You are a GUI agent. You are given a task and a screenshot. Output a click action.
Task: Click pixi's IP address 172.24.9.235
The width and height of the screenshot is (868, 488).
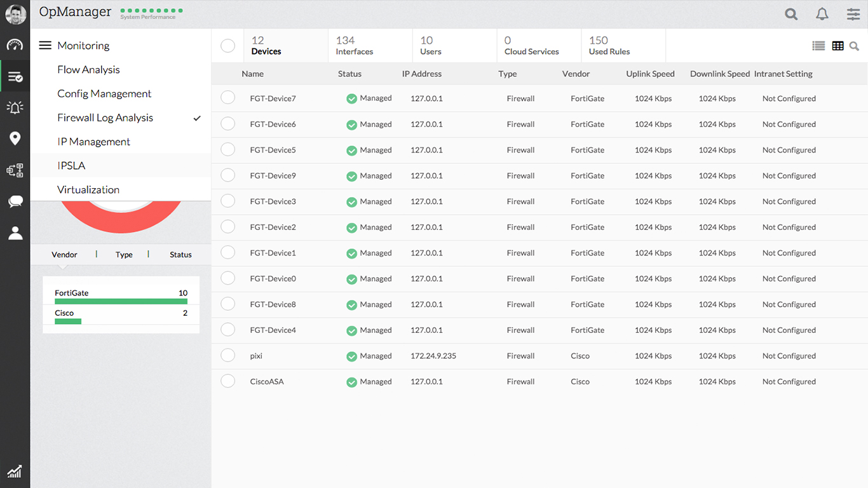tap(433, 356)
